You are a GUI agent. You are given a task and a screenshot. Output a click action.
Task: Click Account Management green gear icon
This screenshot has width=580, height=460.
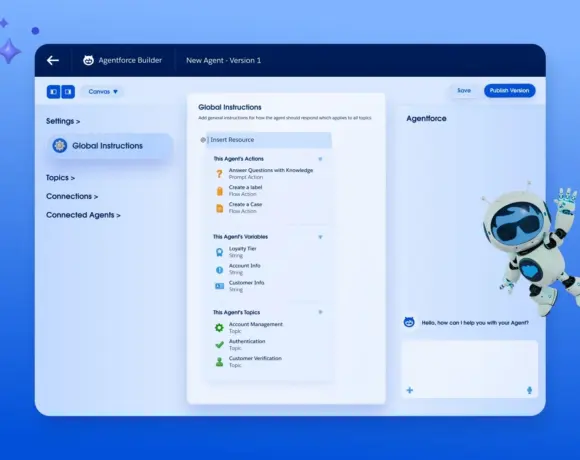click(219, 328)
